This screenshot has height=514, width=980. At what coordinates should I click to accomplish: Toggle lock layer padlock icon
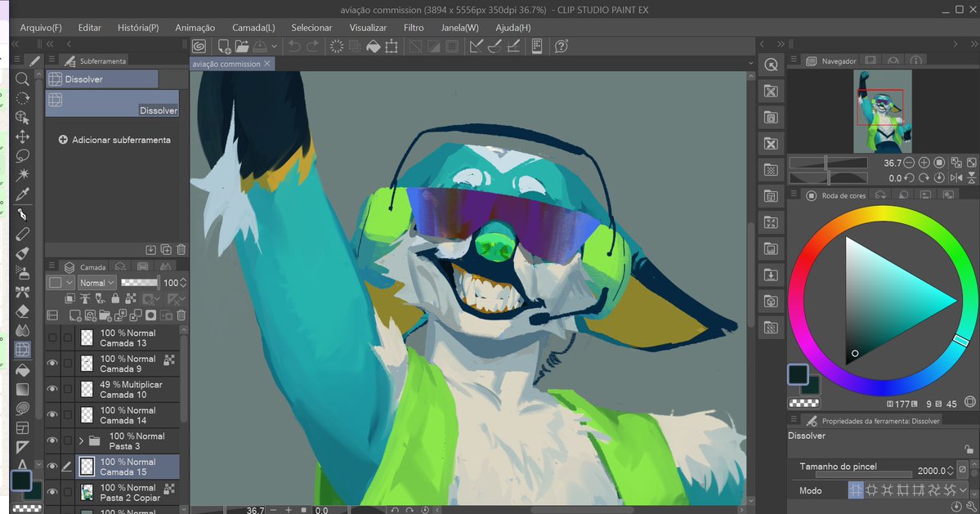pos(115,299)
